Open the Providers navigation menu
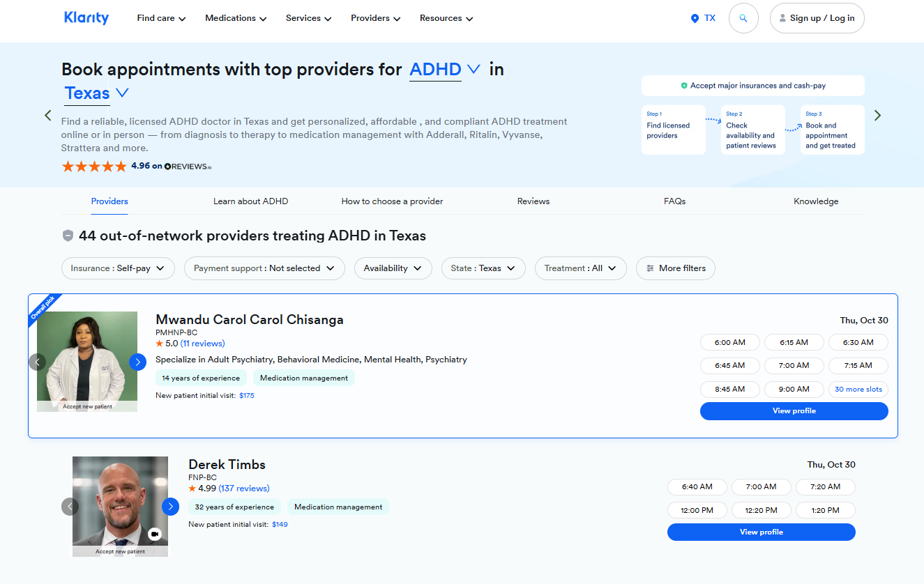Viewport: 924px width, 584px height. point(376,19)
